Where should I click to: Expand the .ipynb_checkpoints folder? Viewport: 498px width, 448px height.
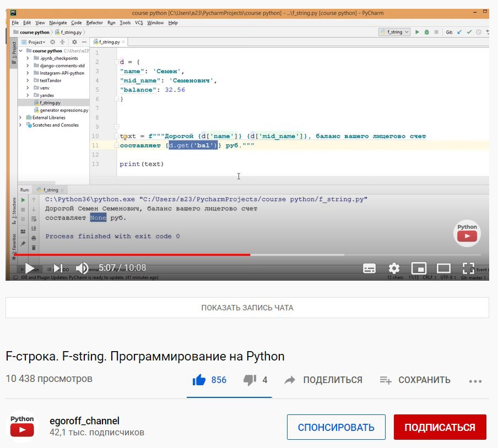click(x=28, y=58)
